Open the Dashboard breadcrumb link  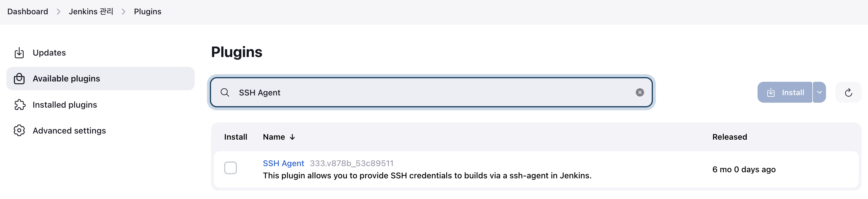click(x=27, y=11)
